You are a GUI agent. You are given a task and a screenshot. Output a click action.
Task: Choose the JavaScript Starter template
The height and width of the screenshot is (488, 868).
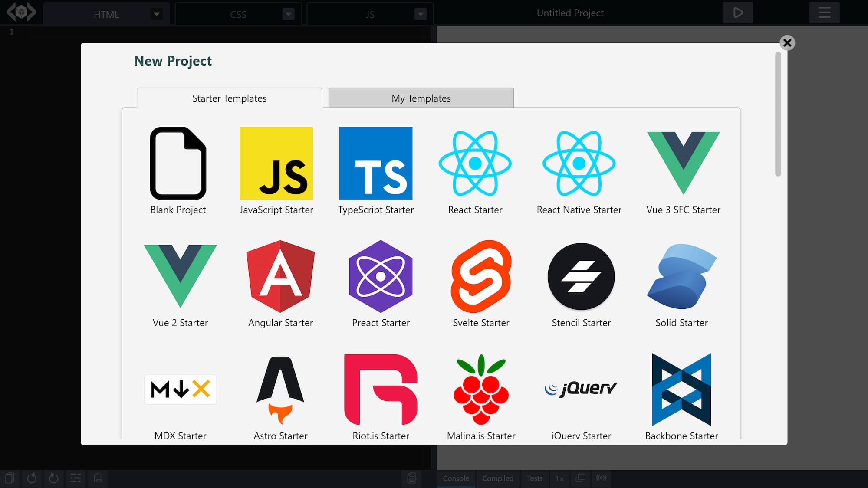276,164
